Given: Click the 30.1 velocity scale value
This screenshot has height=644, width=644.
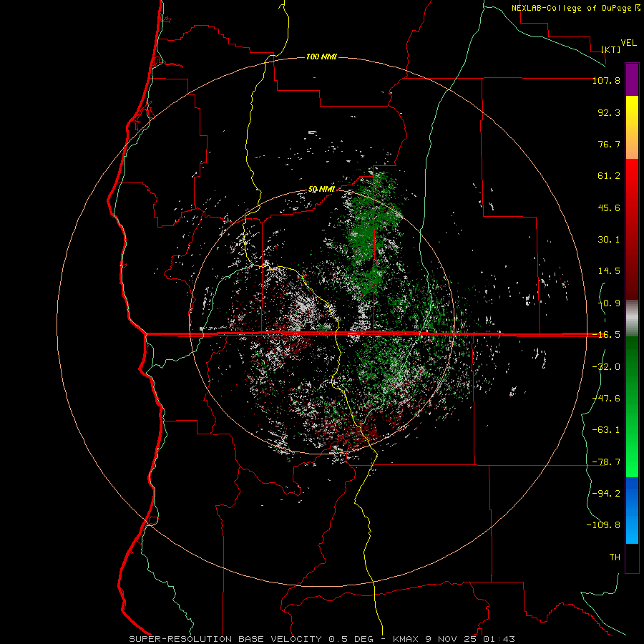Looking at the screenshot, I should pyautogui.click(x=609, y=240).
